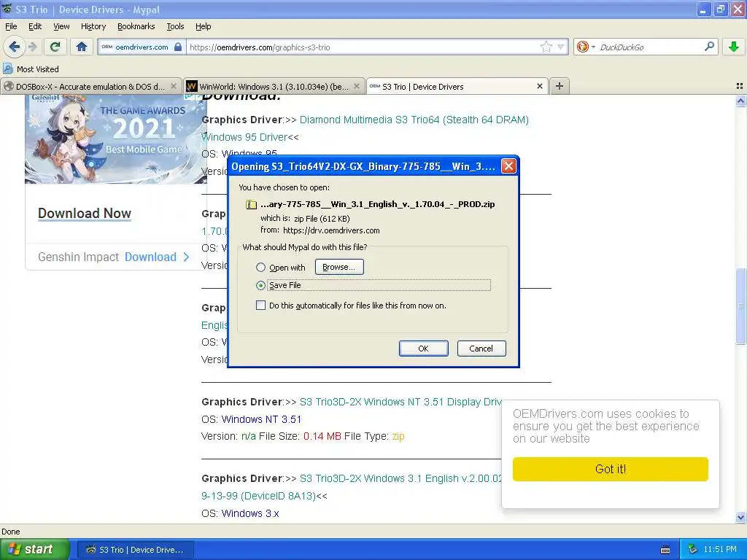This screenshot has width=747, height=560.
Task: Click the keyboard tray icon
Action: pyautogui.click(x=665, y=550)
